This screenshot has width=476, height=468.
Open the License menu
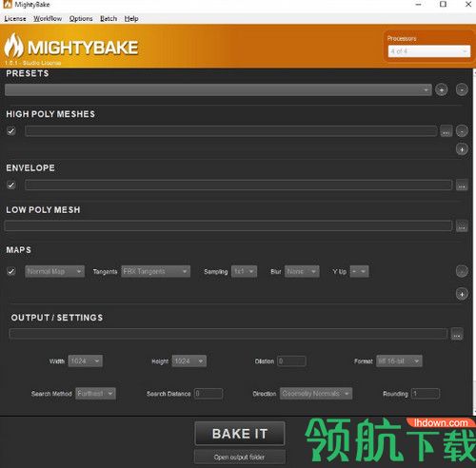(x=15, y=19)
